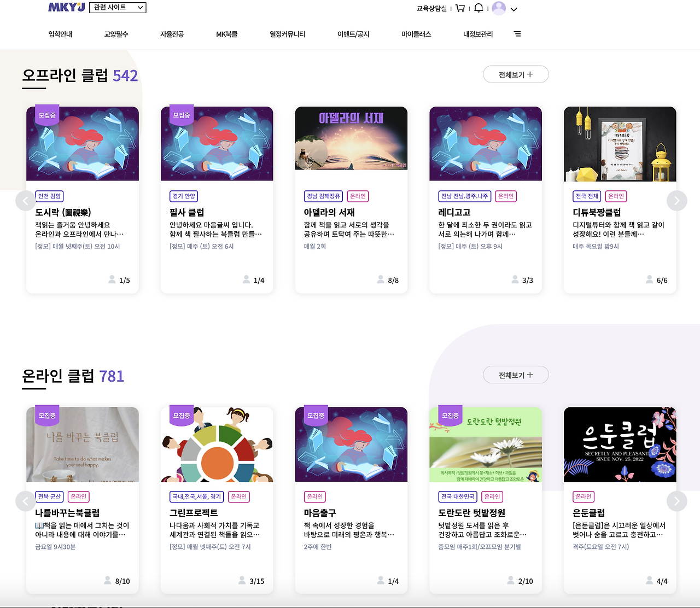The height and width of the screenshot is (608, 700).
Task: Click next arrow of the 오프라인 클럽 carousel
Action: (677, 201)
